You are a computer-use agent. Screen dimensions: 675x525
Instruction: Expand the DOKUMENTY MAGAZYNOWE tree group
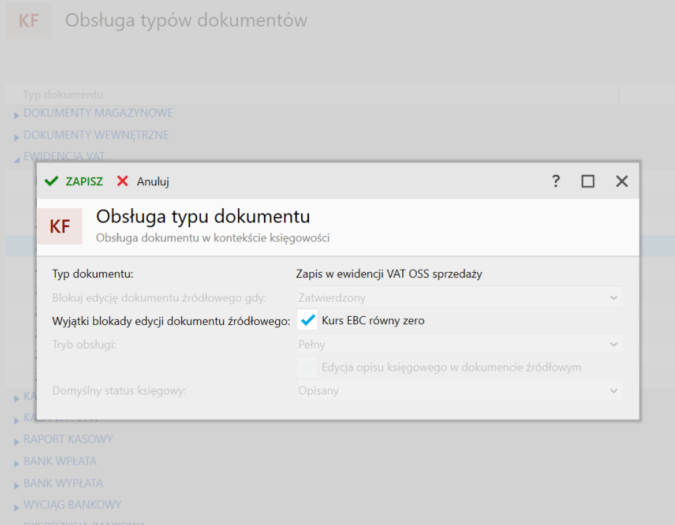pos(16,114)
